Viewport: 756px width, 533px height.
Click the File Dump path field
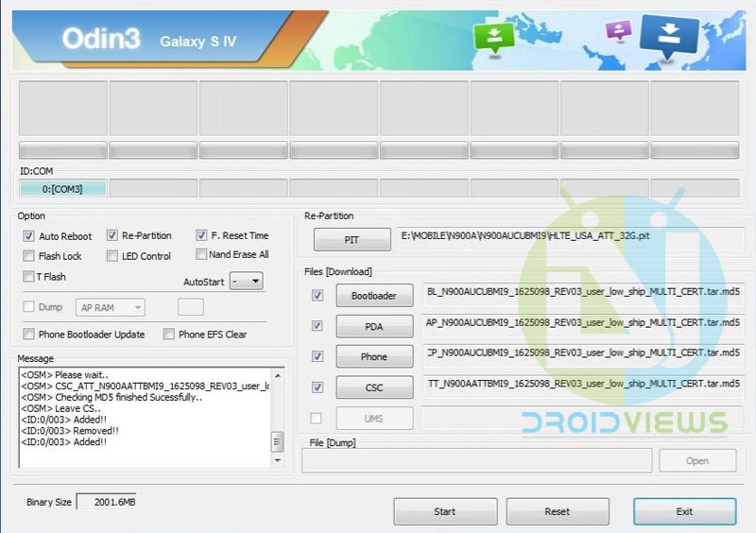(477, 460)
